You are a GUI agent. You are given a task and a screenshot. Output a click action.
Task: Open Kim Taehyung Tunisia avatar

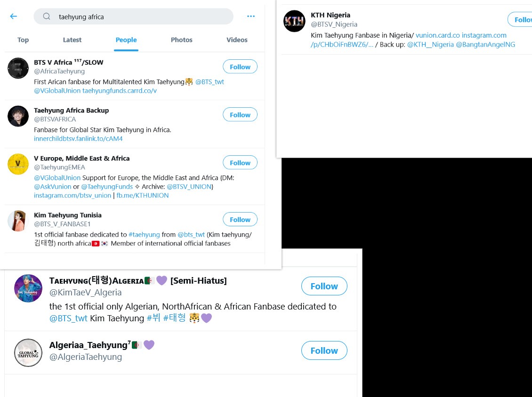(18, 221)
